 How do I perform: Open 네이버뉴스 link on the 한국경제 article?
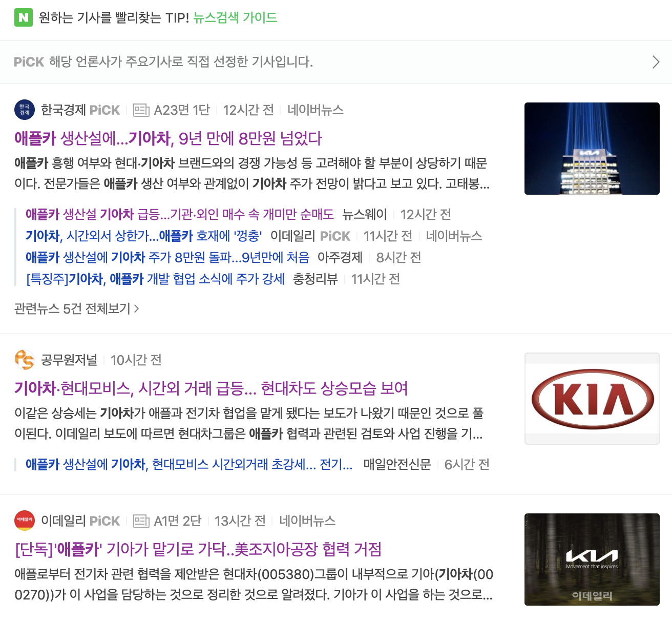pos(316,110)
